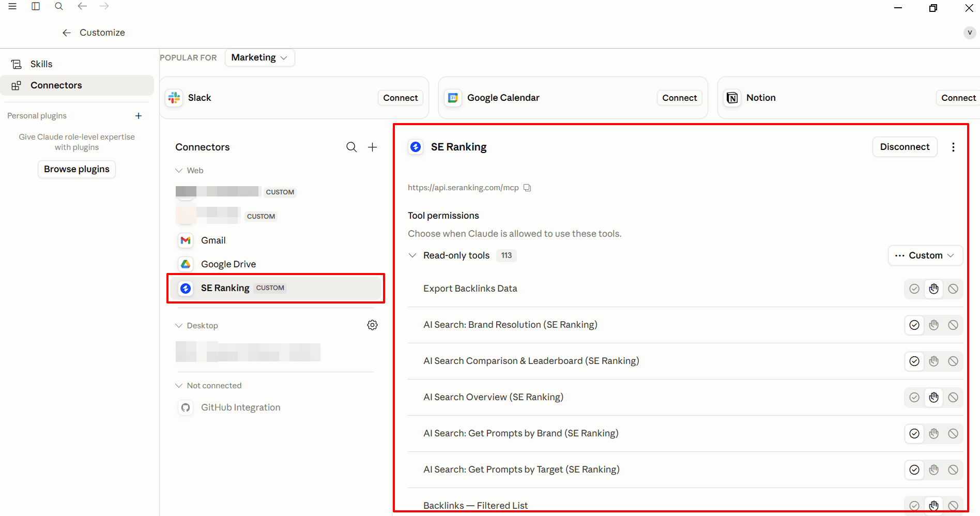
Task: Click the back arrow beside Customize
Action: (66, 33)
